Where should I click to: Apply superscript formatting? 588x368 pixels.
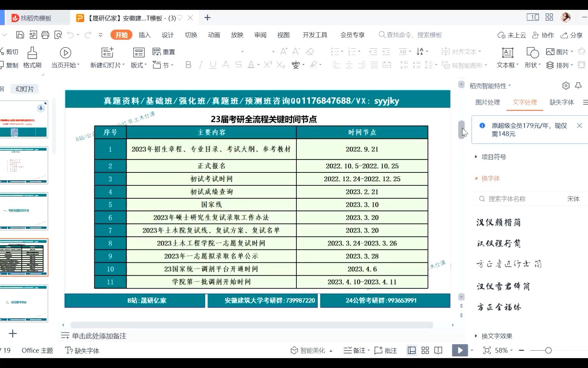268,65
